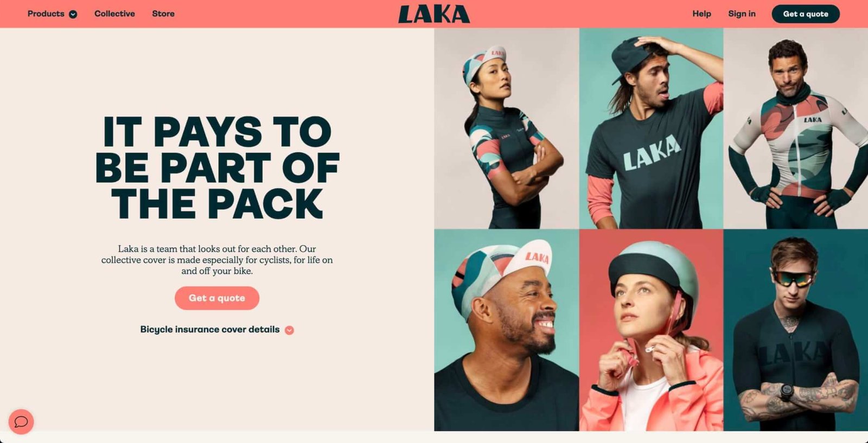Select photo of tattooed man in sunglasses
Image resolution: width=868 pixels, height=443 pixels.
pos(796,330)
